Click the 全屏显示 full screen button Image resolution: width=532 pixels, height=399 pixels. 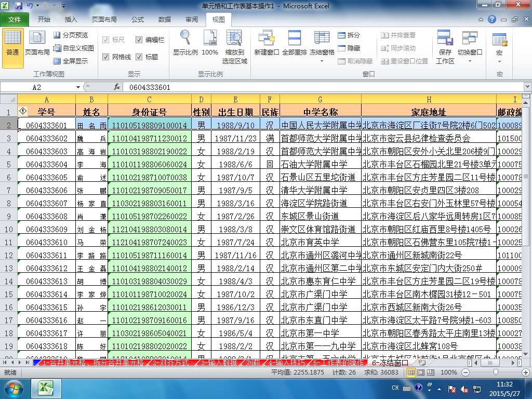click(x=71, y=61)
